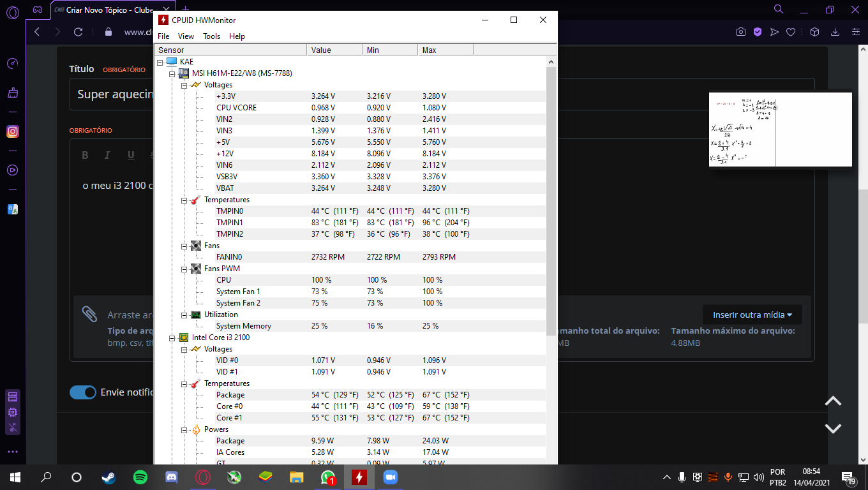
Task: Open Spotify from the taskbar
Action: [x=140, y=477]
